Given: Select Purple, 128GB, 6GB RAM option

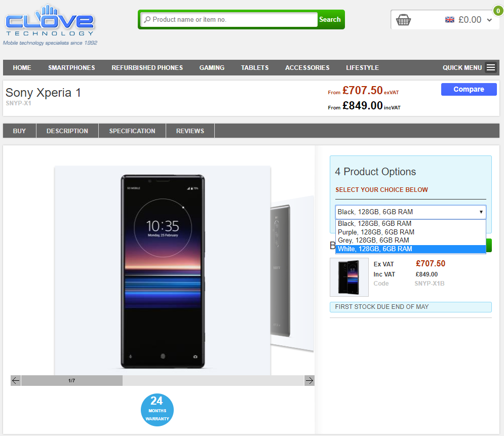Looking at the screenshot, I should tap(410, 232).
